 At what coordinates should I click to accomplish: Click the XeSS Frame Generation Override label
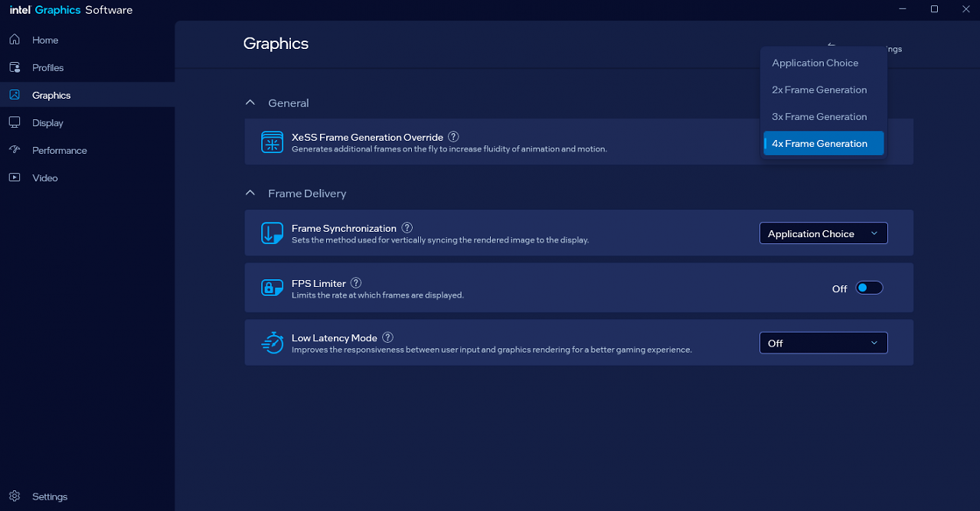coord(367,138)
